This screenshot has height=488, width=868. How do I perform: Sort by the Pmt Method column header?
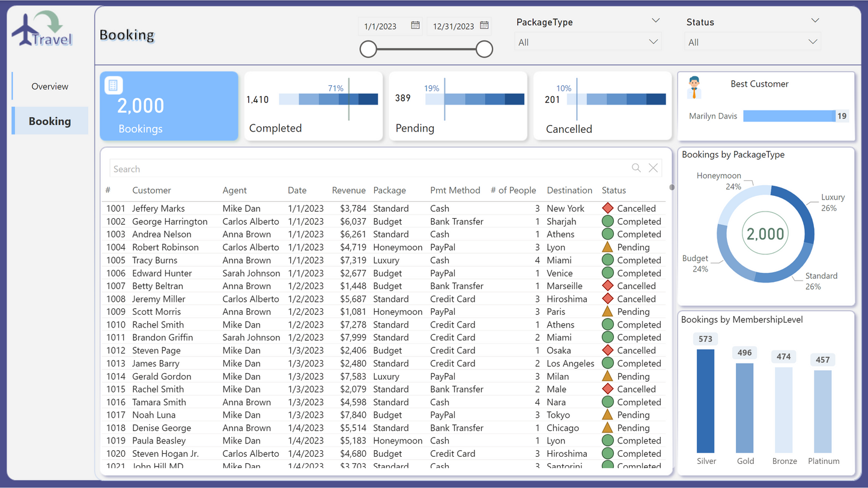click(x=455, y=190)
